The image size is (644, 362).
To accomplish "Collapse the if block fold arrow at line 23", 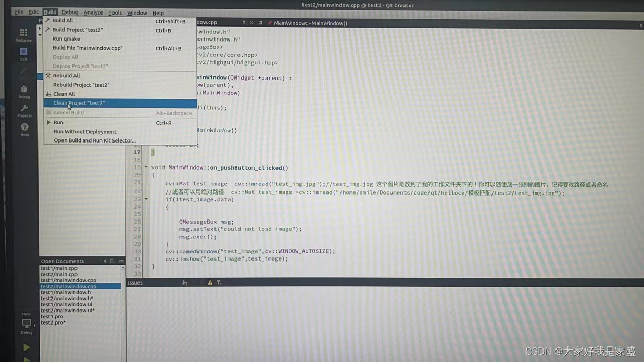I will [x=146, y=199].
